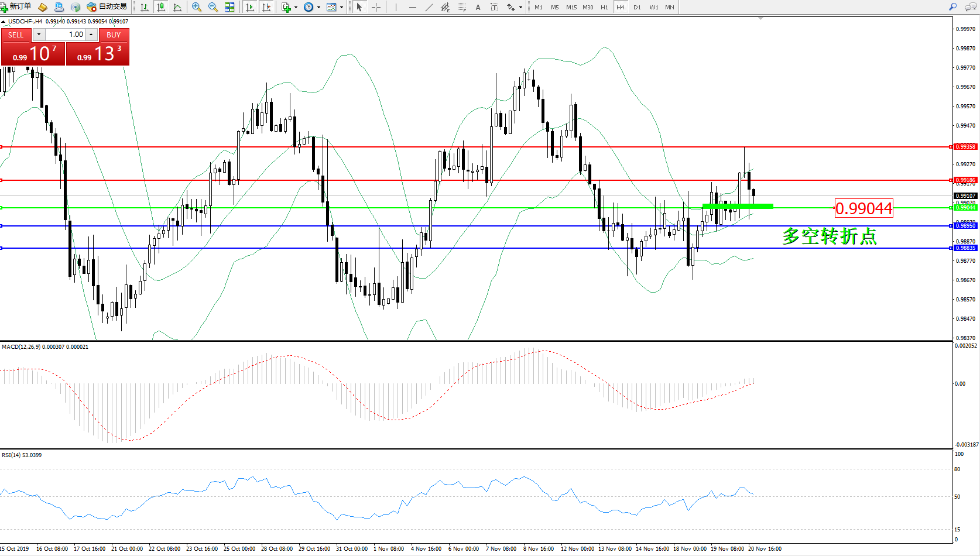The image size is (980, 556).
Task: Select the trendline drawing tool
Action: click(x=429, y=7)
